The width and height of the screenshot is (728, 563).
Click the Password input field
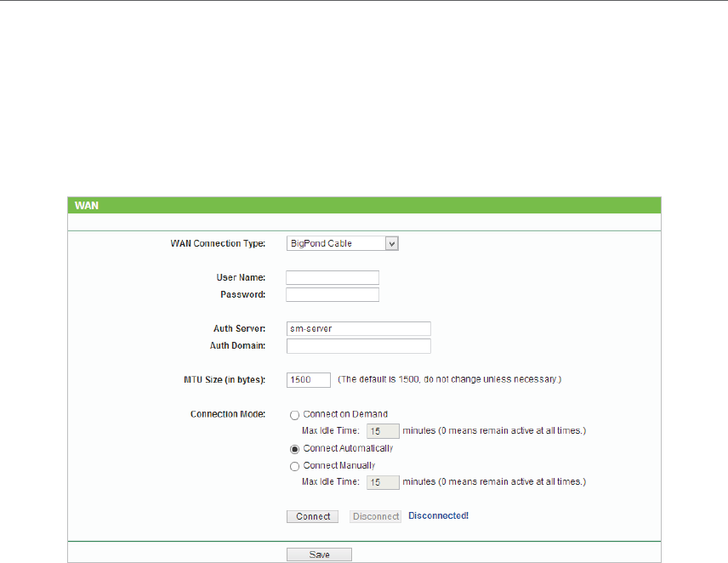tap(333, 295)
